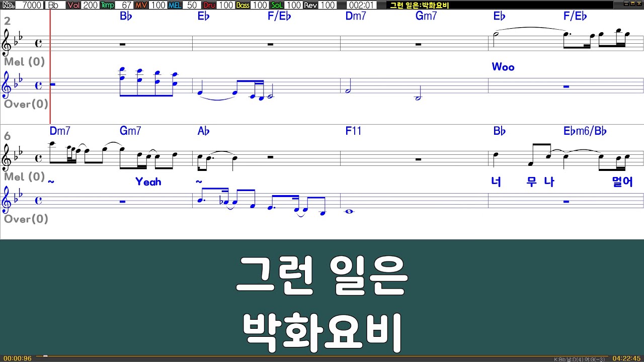This screenshot has width=644, height=362.
Task: Click the Bass label
Action: point(243,5)
